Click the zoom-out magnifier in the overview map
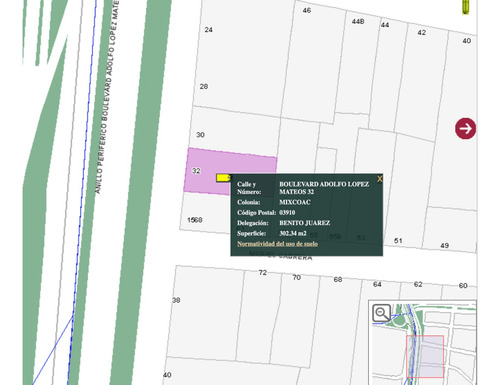Viewport: 500px width, 385px height. 381,313
